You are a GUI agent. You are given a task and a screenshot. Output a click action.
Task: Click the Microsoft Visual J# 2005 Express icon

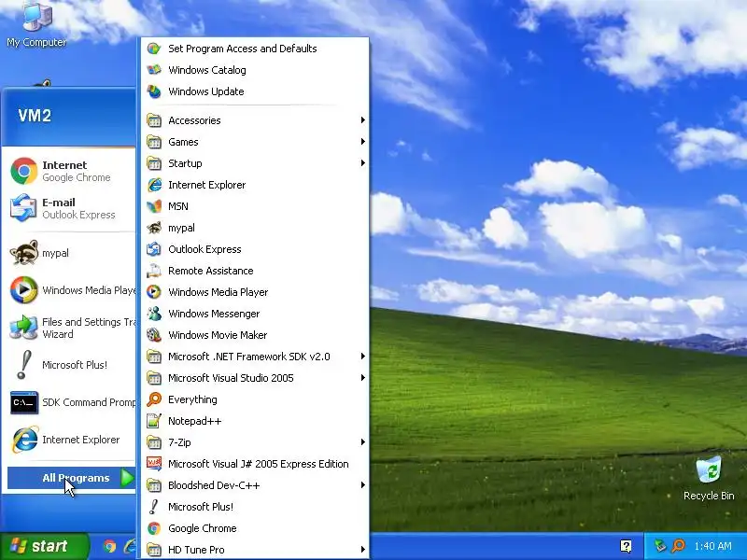pyautogui.click(x=154, y=464)
